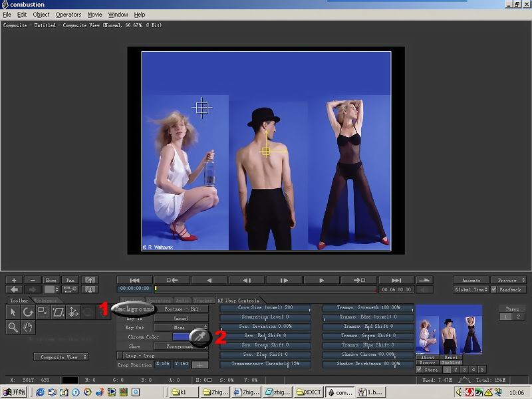Open the Composite View dropdown
The image size is (532, 399).
61,357
